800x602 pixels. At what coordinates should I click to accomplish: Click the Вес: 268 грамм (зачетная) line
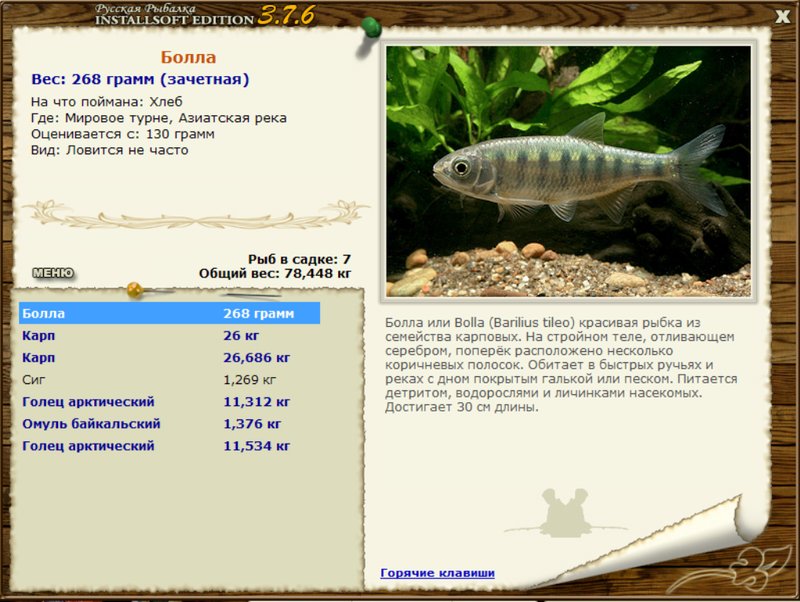140,79
